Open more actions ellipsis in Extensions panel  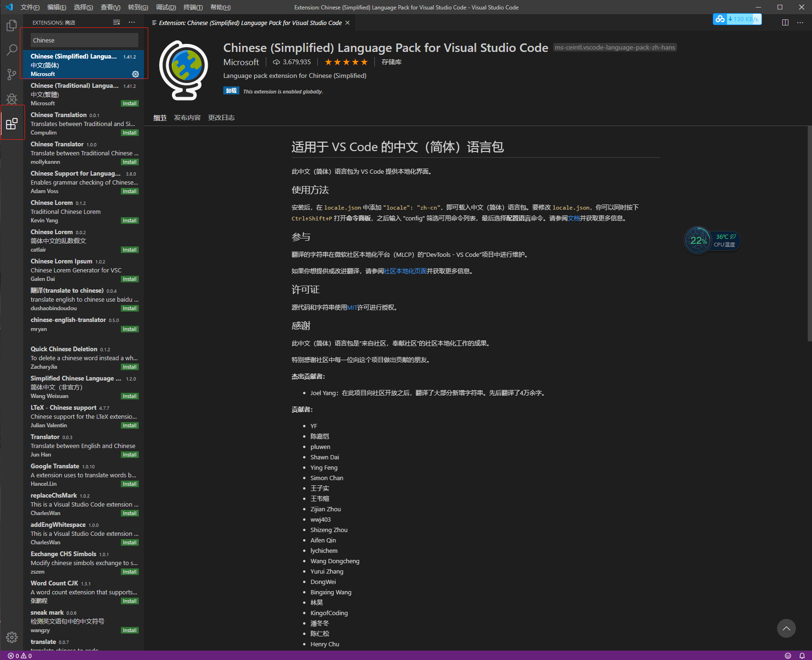click(x=132, y=22)
